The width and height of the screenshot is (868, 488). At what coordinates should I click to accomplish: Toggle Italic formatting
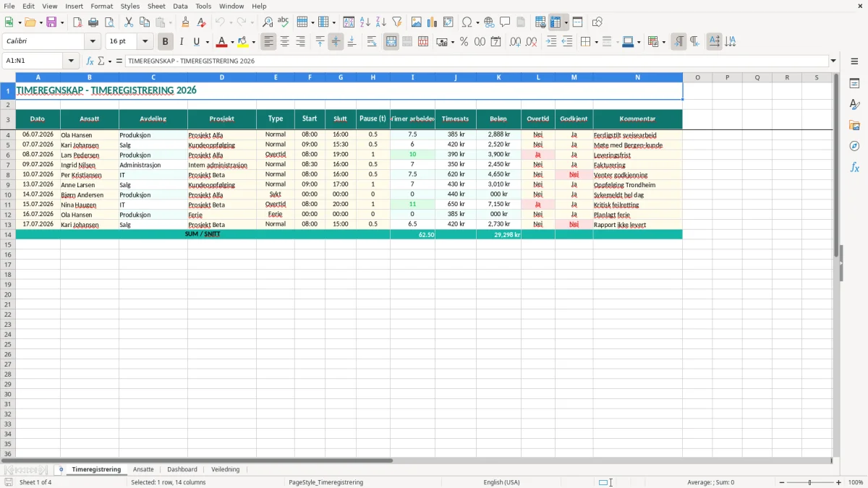tap(182, 42)
